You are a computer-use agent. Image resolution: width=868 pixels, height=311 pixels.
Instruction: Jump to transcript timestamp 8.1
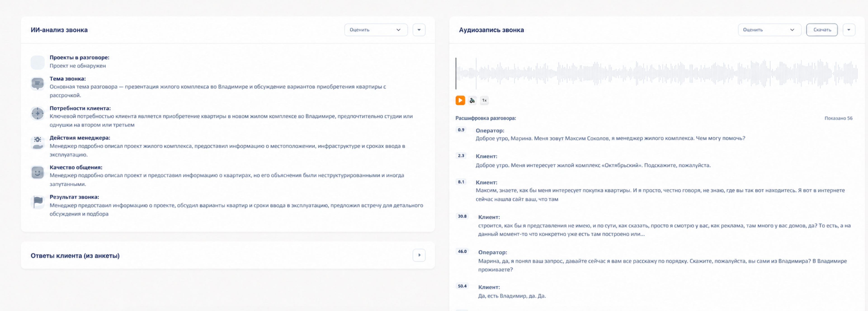pyautogui.click(x=461, y=182)
